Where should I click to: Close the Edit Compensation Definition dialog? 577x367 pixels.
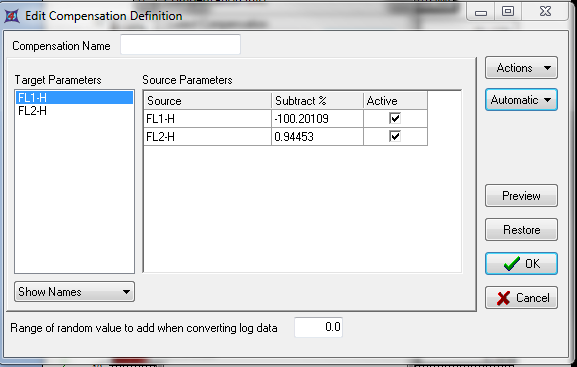pyautogui.click(x=545, y=11)
